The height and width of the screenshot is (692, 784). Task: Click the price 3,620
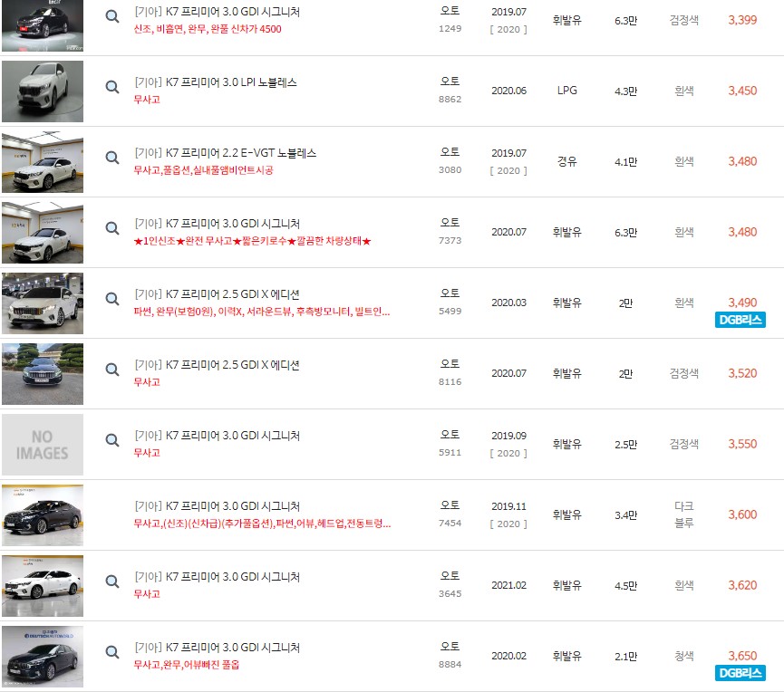742,585
